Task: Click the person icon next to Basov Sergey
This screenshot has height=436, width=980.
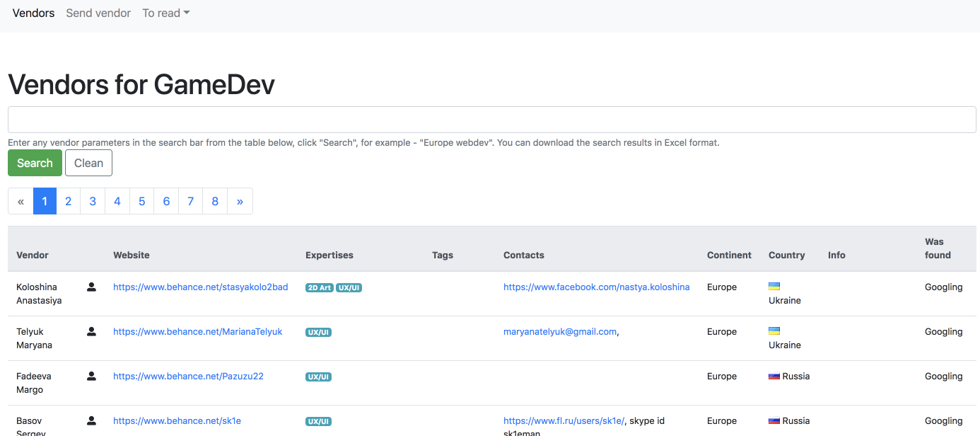Action: 91,420
